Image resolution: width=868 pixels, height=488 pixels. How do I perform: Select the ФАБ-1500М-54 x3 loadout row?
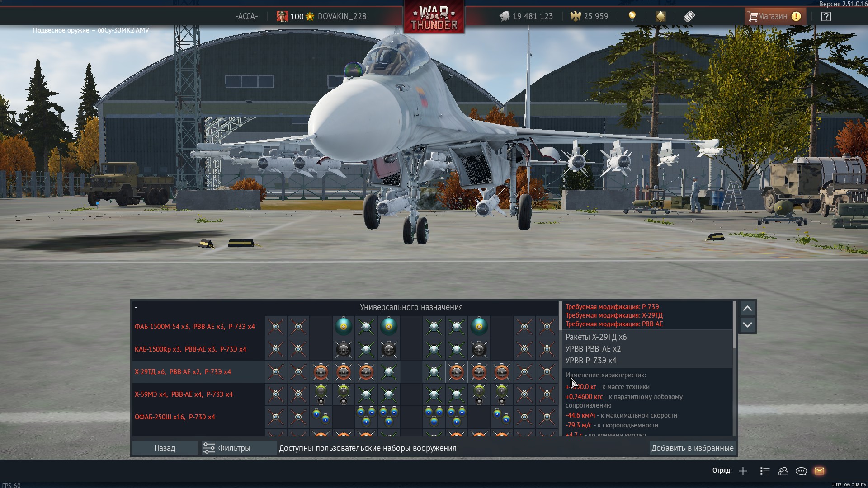pos(195,327)
